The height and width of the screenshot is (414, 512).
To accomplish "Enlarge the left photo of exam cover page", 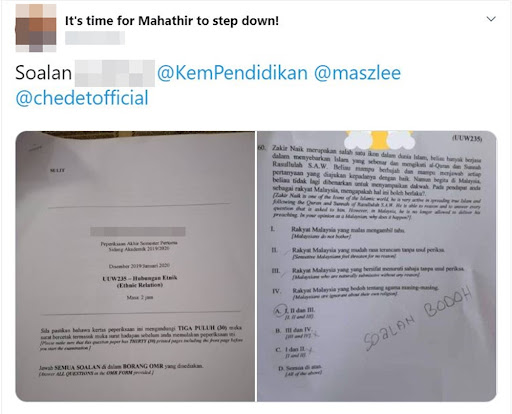I will click(x=135, y=266).
